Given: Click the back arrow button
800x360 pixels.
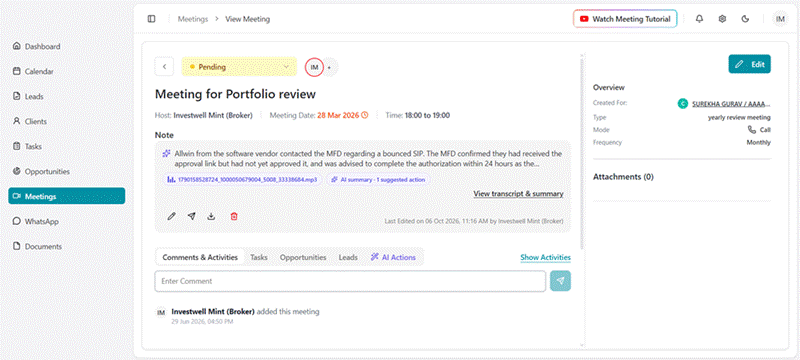Looking at the screenshot, I should point(164,67).
